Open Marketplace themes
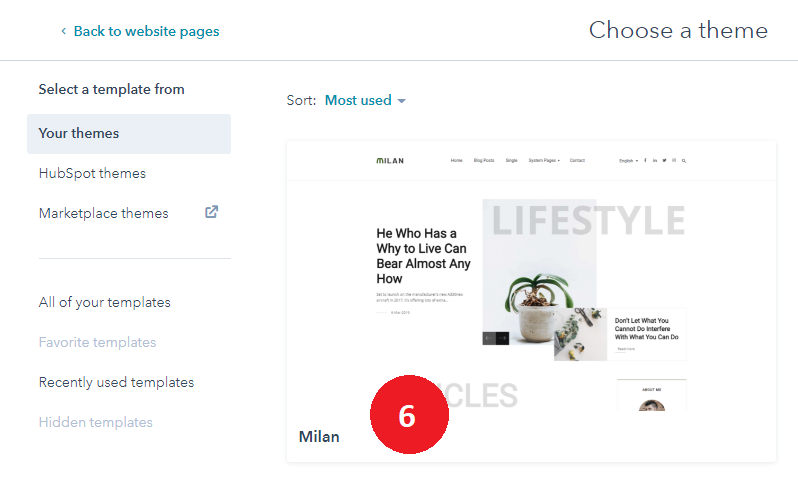 coord(104,213)
